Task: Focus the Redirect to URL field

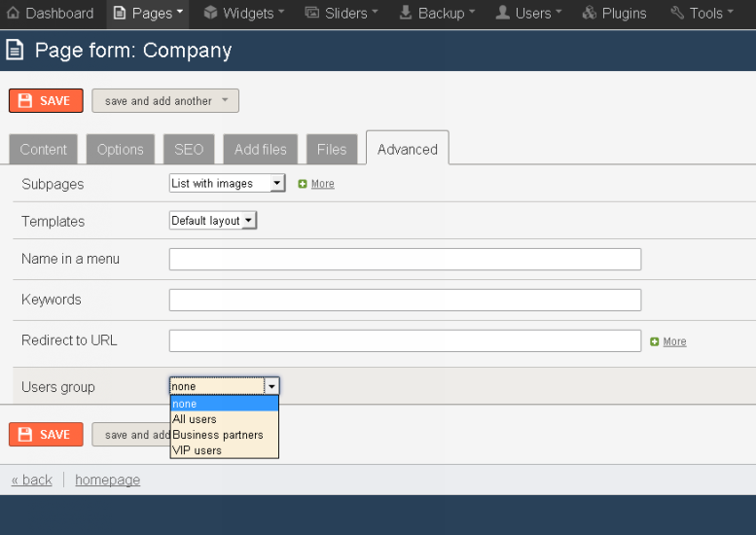Action: (405, 340)
